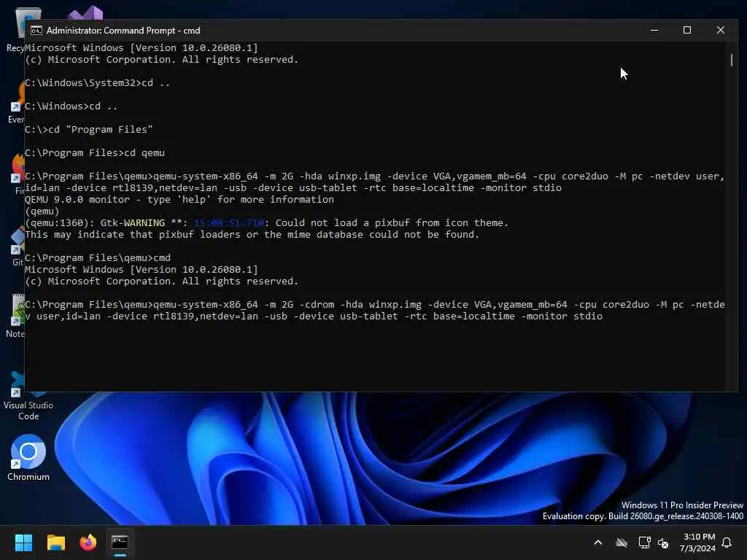Show hidden system tray icons
This screenshot has width=747, height=560.
[x=598, y=542]
